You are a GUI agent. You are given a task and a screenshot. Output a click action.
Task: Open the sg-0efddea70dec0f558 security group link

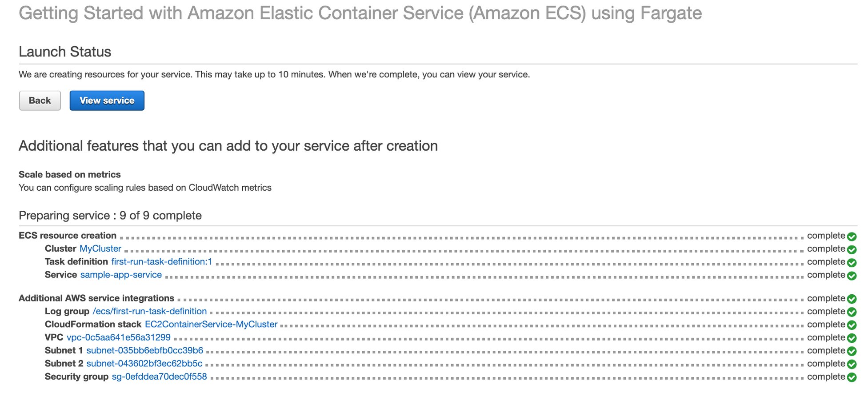click(x=159, y=376)
